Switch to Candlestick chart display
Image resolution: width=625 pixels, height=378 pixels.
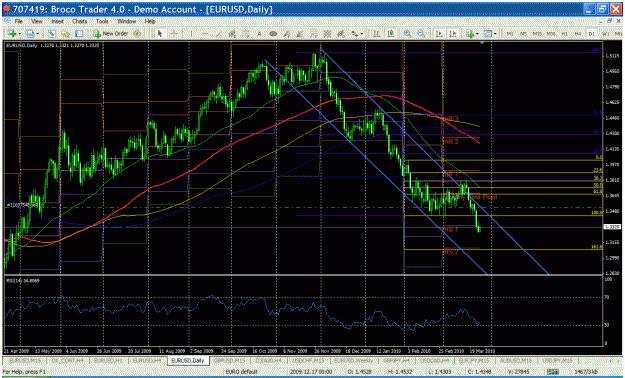point(390,34)
